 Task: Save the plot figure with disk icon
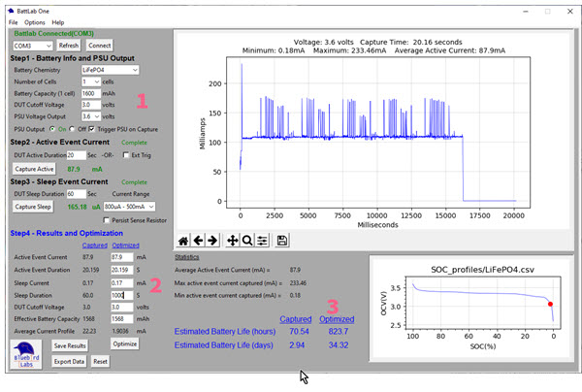[x=282, y=241]
